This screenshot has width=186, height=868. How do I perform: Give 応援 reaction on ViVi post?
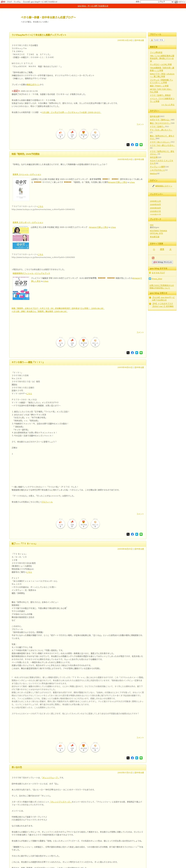(72, 524)
